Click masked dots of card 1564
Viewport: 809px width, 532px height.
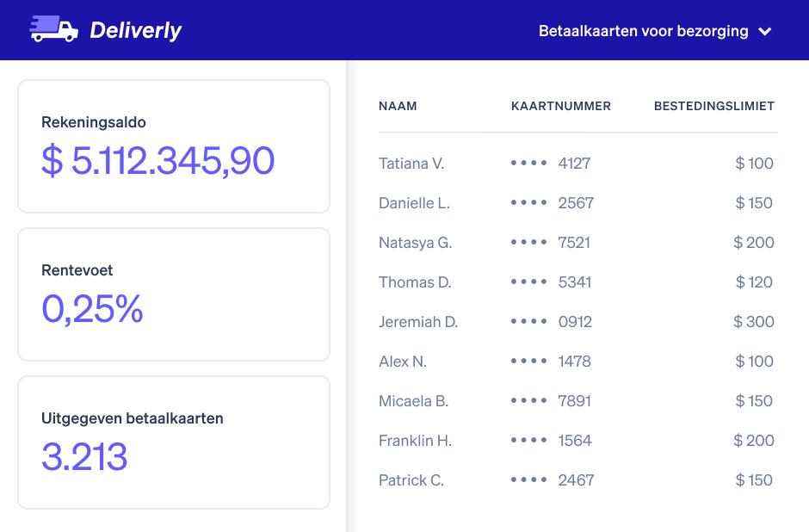click(x=528, y=440)
